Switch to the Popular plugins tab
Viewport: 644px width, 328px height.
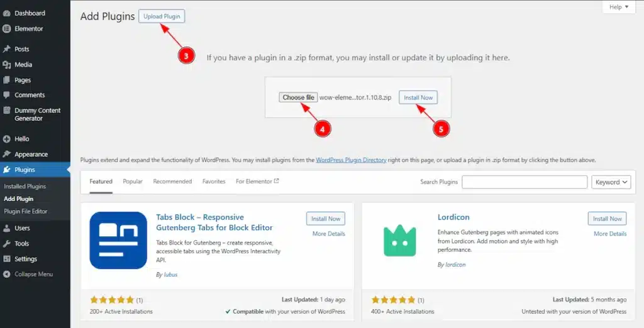tap(133, 182)
